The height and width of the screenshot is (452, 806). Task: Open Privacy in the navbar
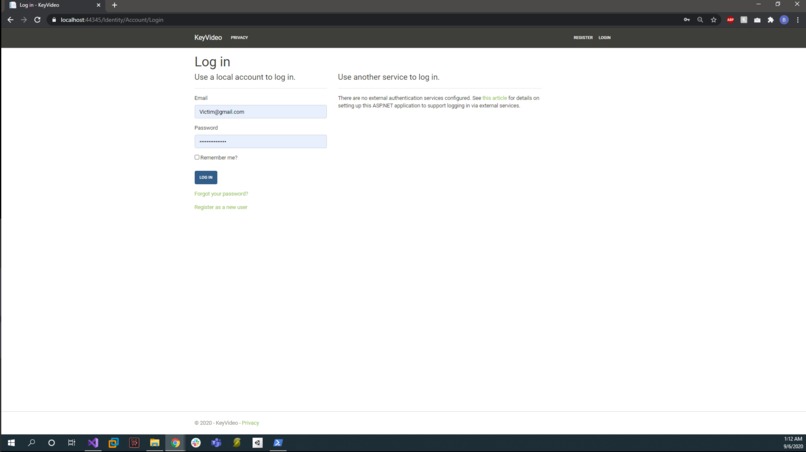239,38
